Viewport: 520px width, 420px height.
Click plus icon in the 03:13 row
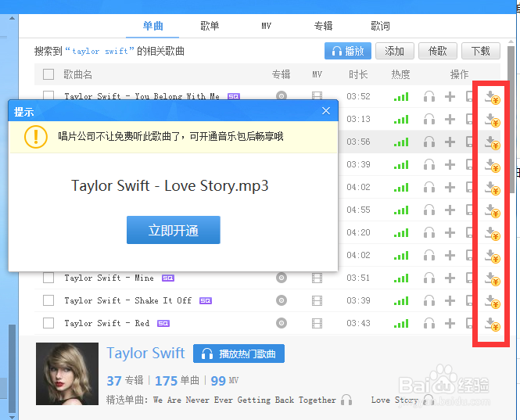pos(450,119)
